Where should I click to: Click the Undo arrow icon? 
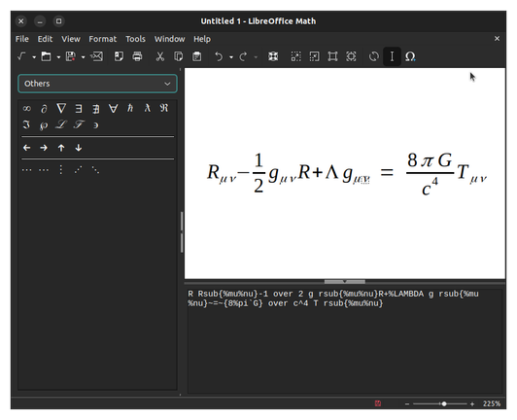219,56
